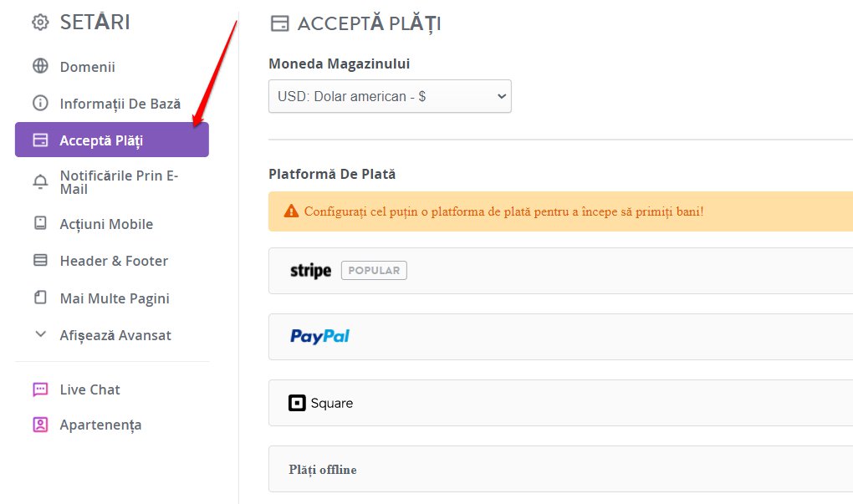Choose the Stripe payment platform row
This screenshot has width=853, height=504.
[561, 271]
